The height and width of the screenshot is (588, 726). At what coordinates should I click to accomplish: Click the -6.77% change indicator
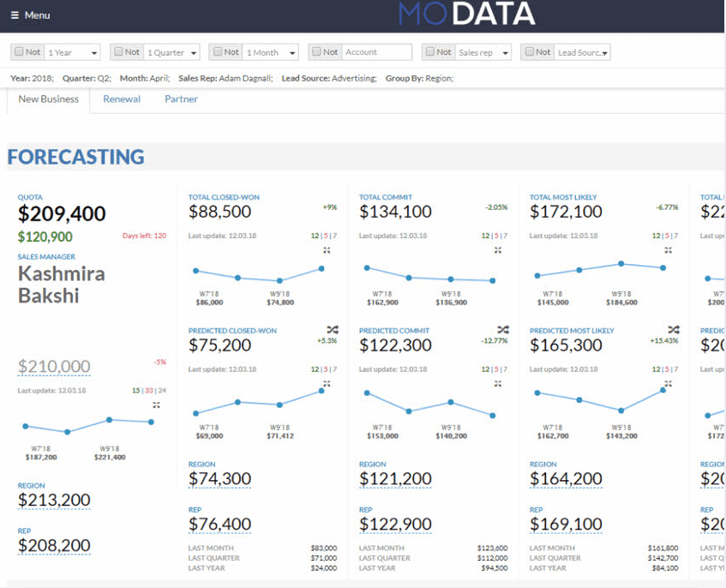pyautogui.click(x=667, y=207)
